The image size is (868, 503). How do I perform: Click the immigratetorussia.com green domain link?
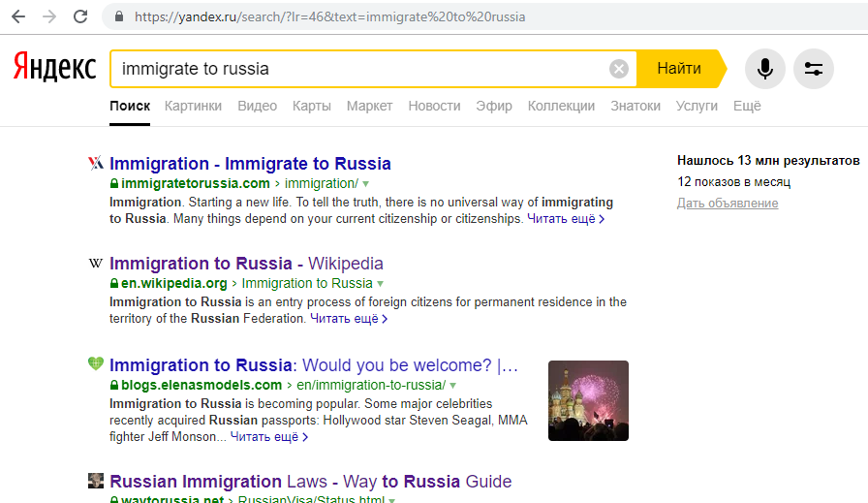[196, 183]
